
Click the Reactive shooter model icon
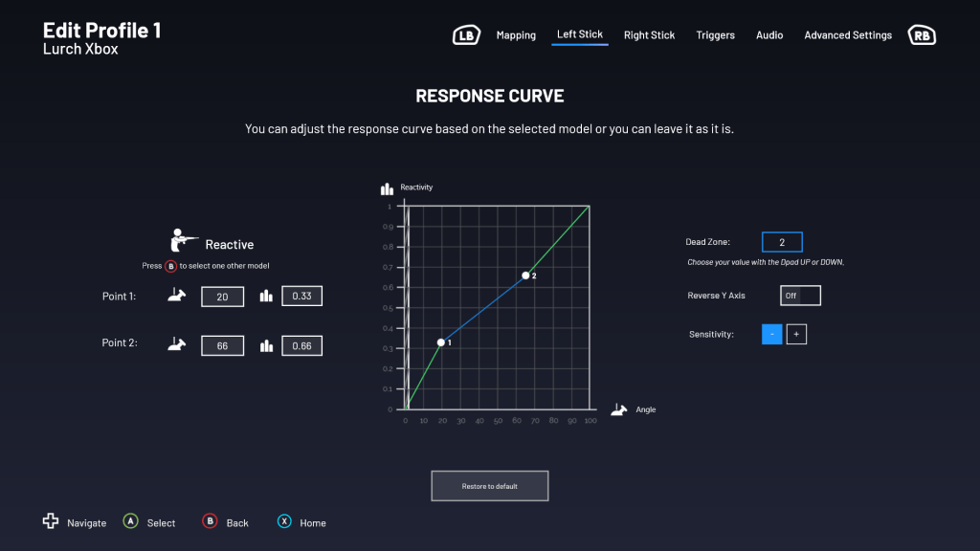[184, 240]
